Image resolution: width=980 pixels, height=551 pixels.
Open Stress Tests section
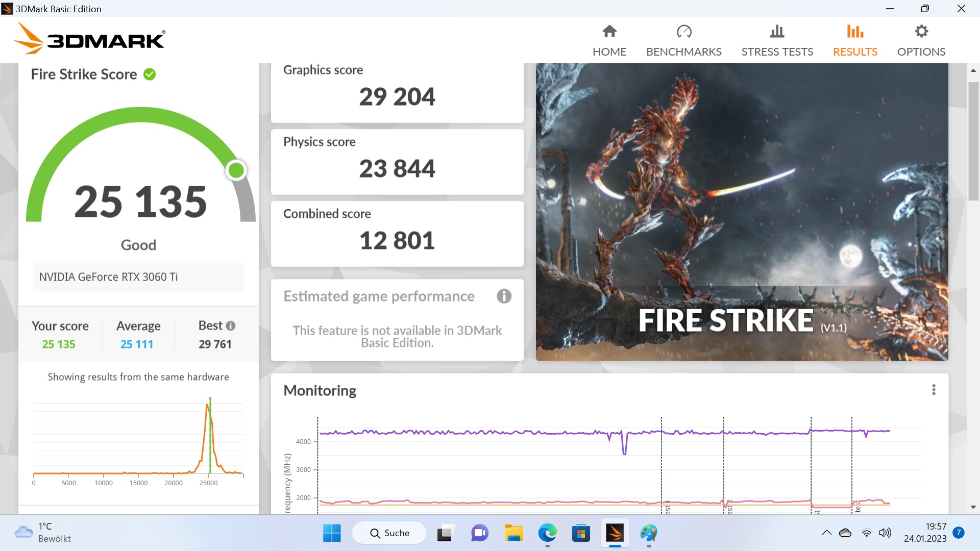click(x=777, y=41)
